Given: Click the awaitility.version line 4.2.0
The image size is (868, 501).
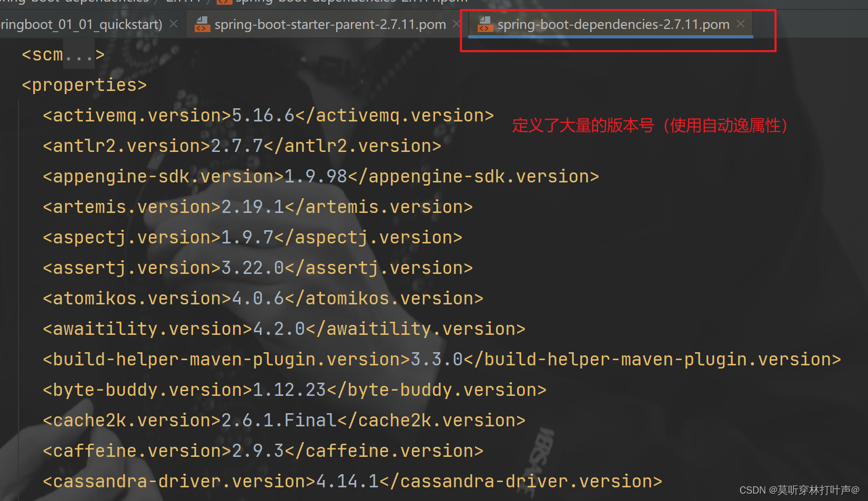Looking at the screenshot, I should [284, 329].
